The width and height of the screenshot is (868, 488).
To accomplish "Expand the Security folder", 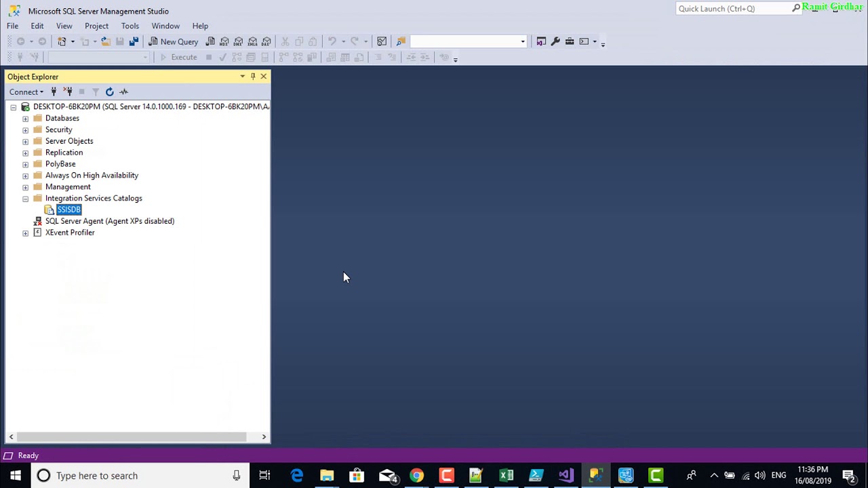I will (x=26, y=130).
